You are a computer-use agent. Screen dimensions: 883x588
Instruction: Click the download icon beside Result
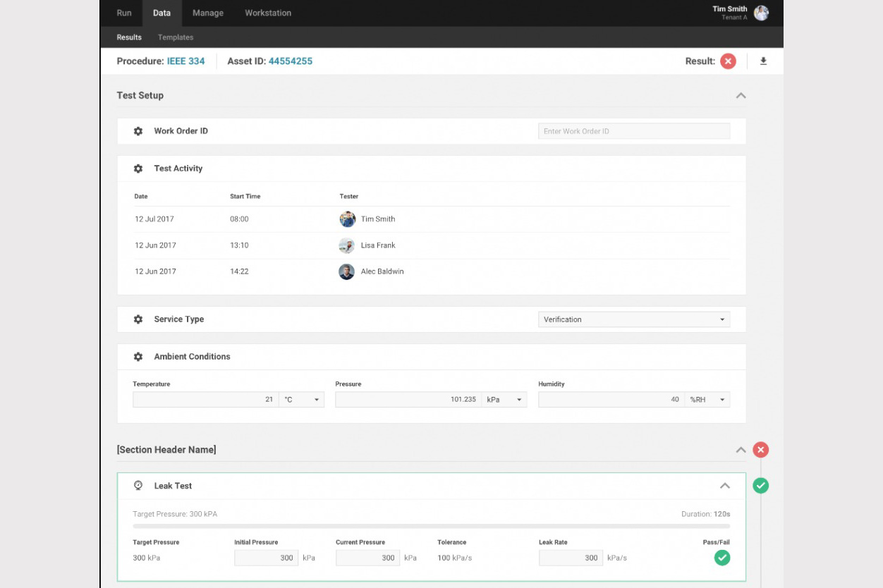[763, 61]
